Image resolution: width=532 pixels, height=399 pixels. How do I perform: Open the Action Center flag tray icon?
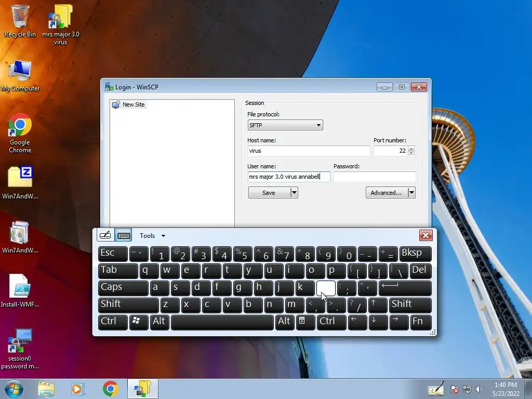tap(455, 389)
